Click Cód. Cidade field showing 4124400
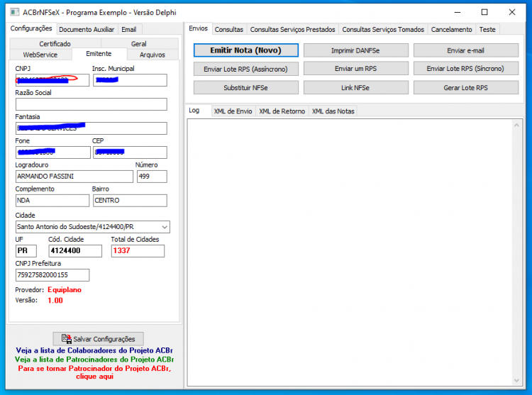Image resolution: width=532 pixels, height=395 pixels. point(75,251)
